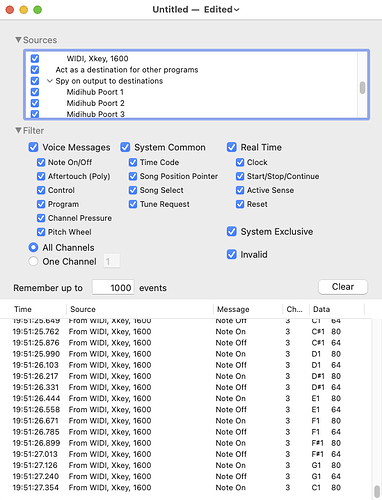Uncheck Song Position Pointer filter
382x500 pixels.
point(133,176)
